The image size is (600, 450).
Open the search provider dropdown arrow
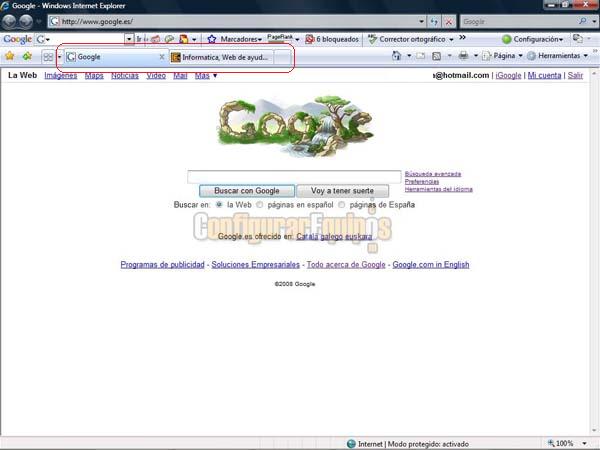coord(594,22)
